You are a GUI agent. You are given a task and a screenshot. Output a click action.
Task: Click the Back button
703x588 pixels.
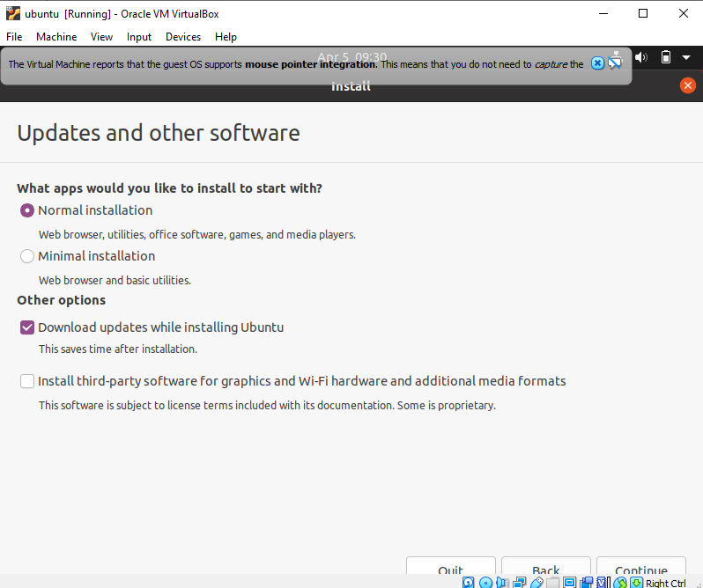(545, 566)
